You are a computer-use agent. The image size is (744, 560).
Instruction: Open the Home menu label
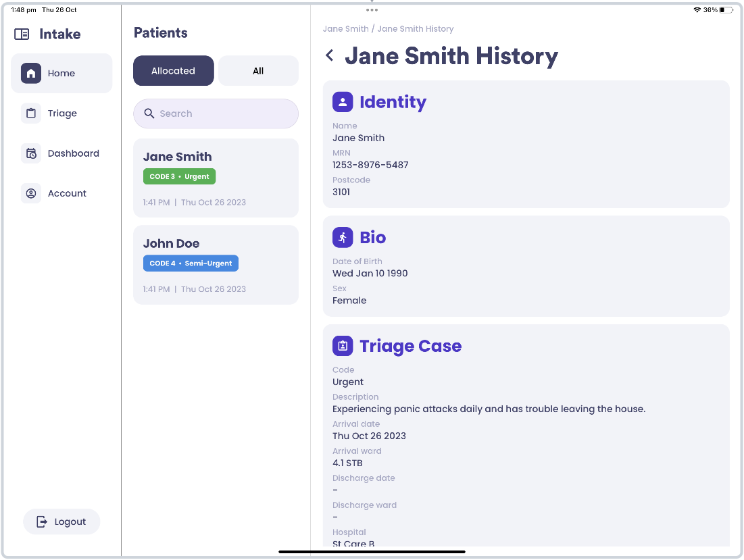click(x=61, y=74)
